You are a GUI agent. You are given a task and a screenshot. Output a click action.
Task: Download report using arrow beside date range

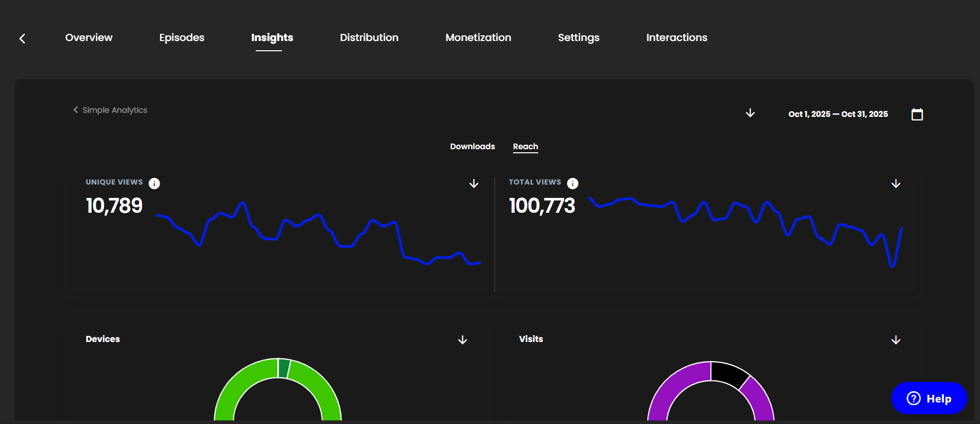coord(750,113)
